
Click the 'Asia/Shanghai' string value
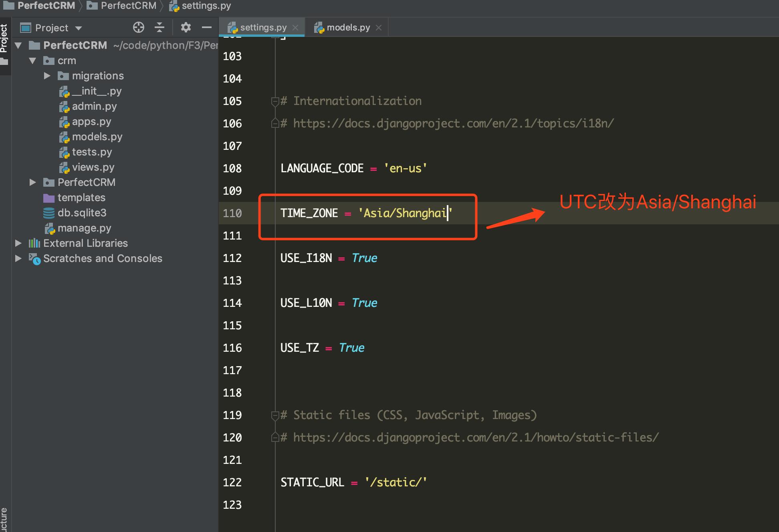(405, 213)
